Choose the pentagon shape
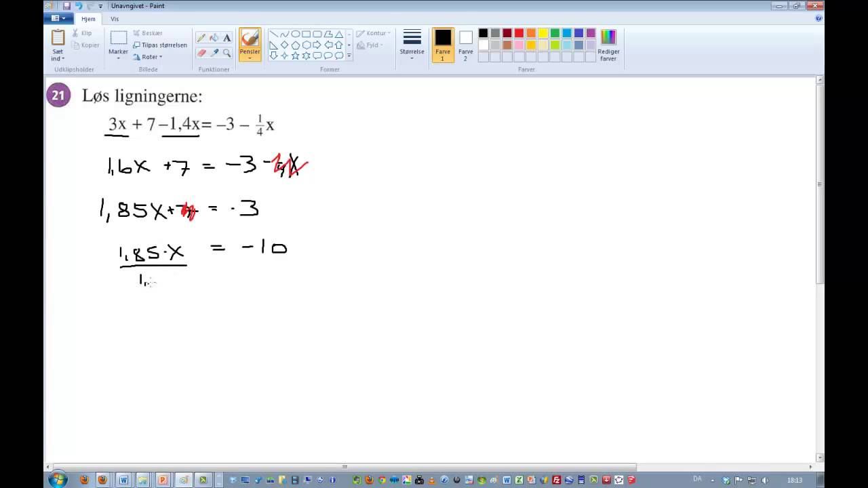Screen dimensions: 868x488 [295, 45]
